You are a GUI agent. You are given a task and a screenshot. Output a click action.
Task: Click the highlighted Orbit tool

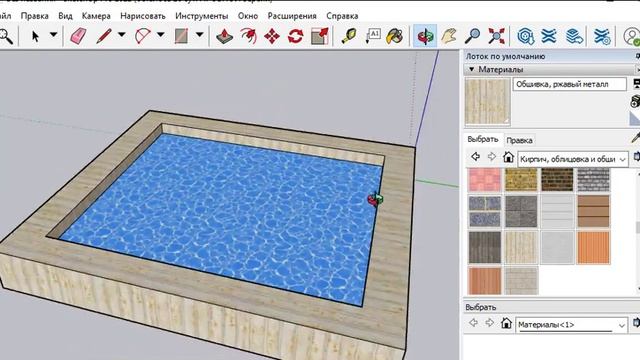(x=425, y=36)
